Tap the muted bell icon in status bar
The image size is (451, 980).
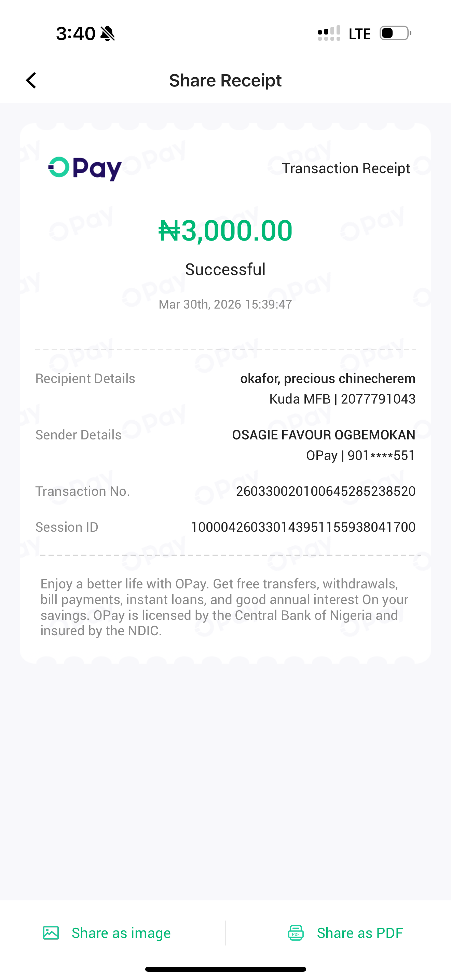pos(108,33)
